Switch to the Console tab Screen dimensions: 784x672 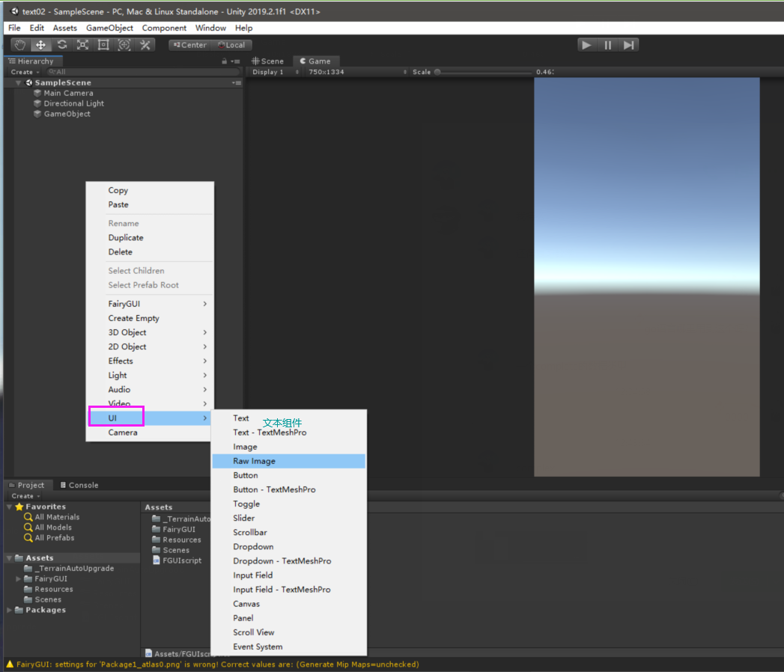[79, 484]
